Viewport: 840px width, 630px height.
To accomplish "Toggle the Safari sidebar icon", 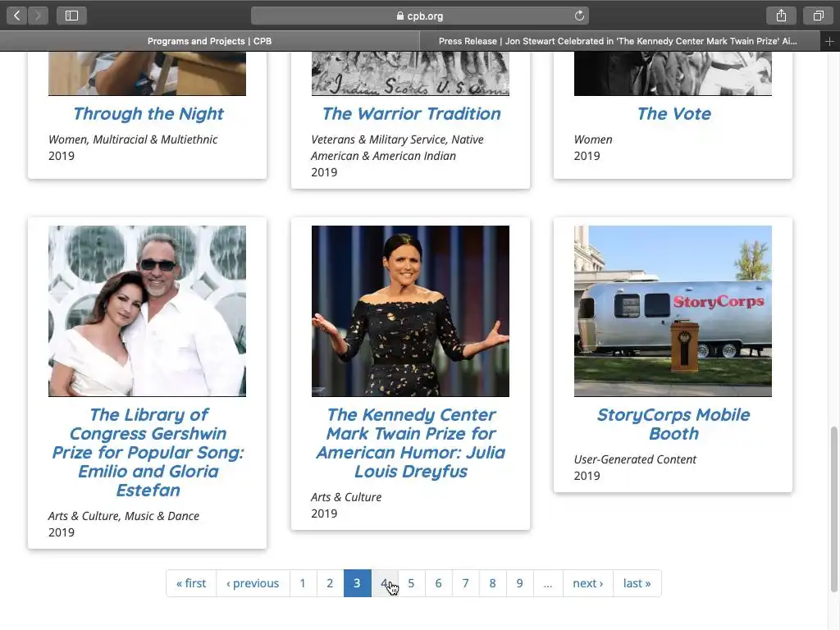I will (72, 16).
